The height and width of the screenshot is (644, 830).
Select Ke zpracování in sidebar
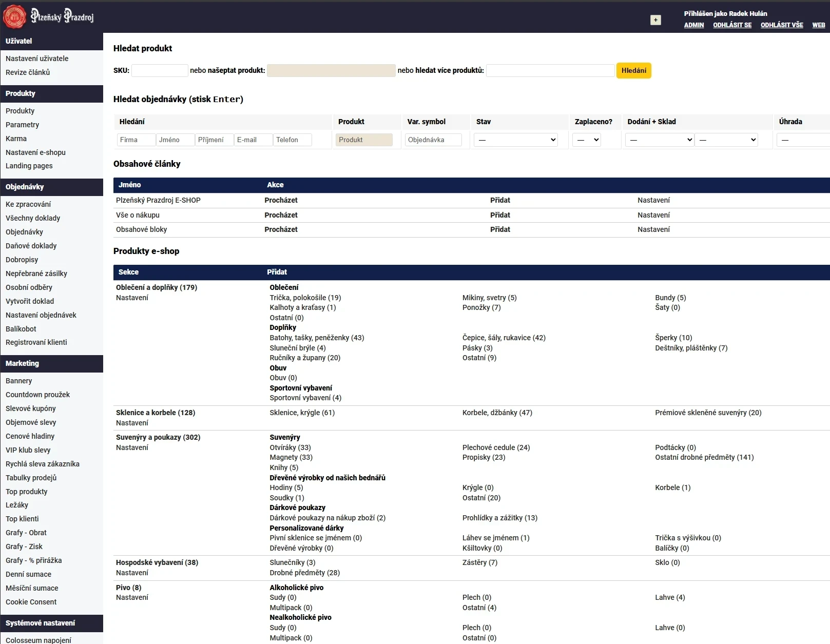pyautogui.click(x=28, y=204)
